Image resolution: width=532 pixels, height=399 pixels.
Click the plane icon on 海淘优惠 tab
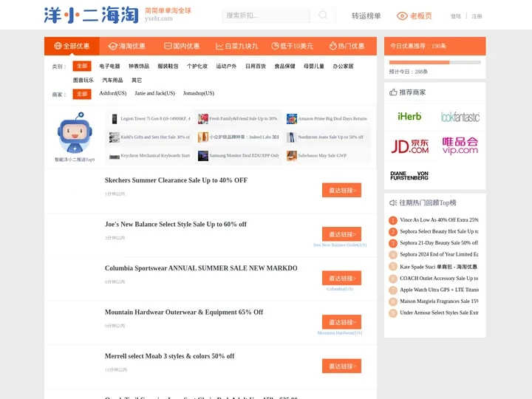(x=112, y=46)
